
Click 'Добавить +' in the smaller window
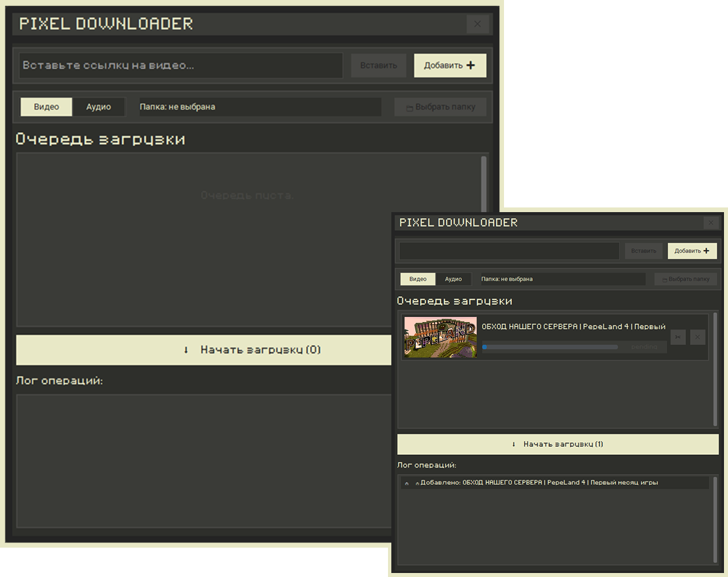(x=692, y=251)
